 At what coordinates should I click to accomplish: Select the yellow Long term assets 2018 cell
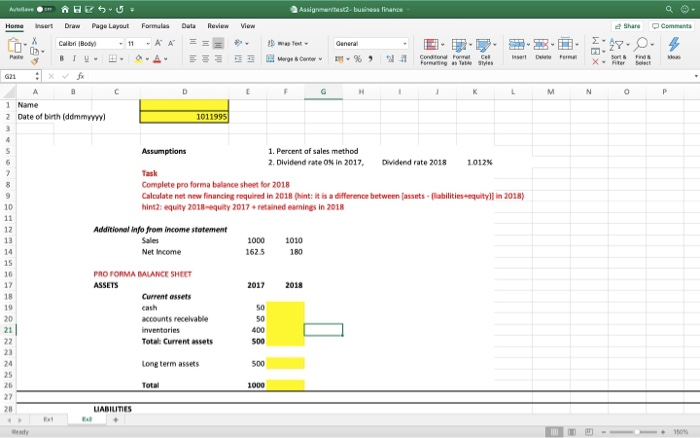[x=286, y=363]
